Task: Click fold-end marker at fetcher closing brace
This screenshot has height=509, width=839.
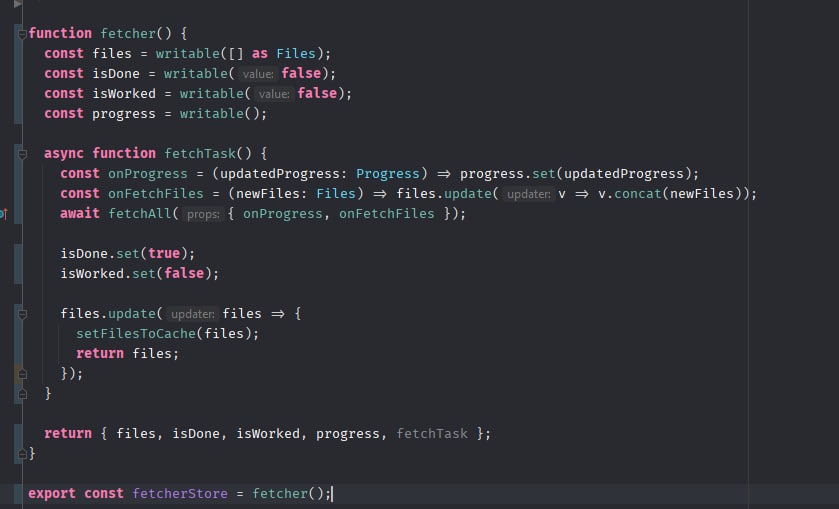Action: point(22,454)
